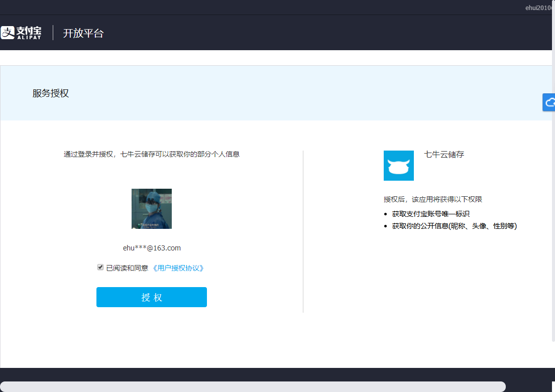Click the user avatar photo
The height and width of the screenshot is (392, 555).
(152, 209)
